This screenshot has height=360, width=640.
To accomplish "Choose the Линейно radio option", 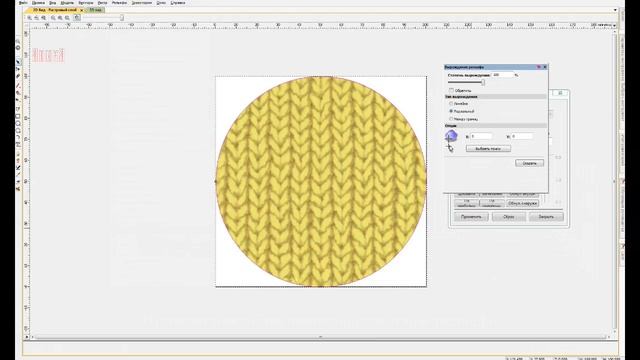I will point(451,104).
